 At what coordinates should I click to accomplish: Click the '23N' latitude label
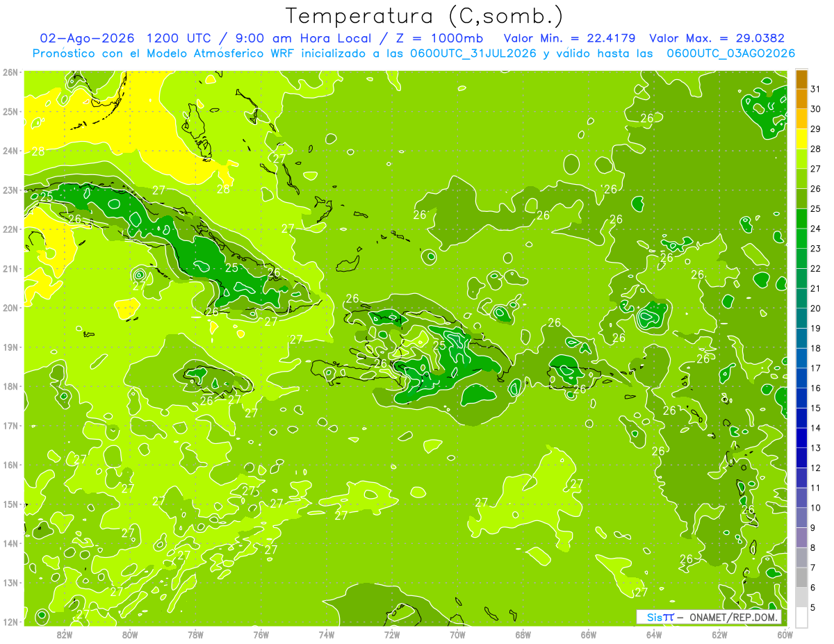(x=10, y=190)
